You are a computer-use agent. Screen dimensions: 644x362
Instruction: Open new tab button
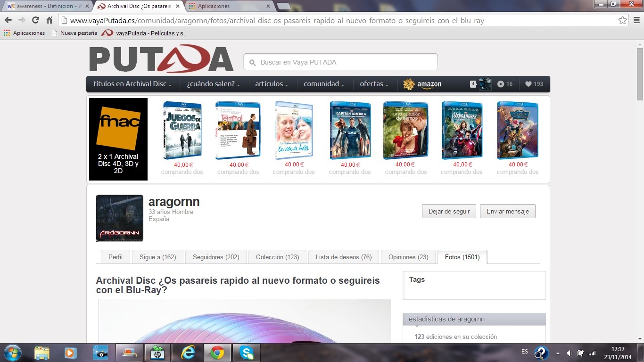(x=283, y=6)
